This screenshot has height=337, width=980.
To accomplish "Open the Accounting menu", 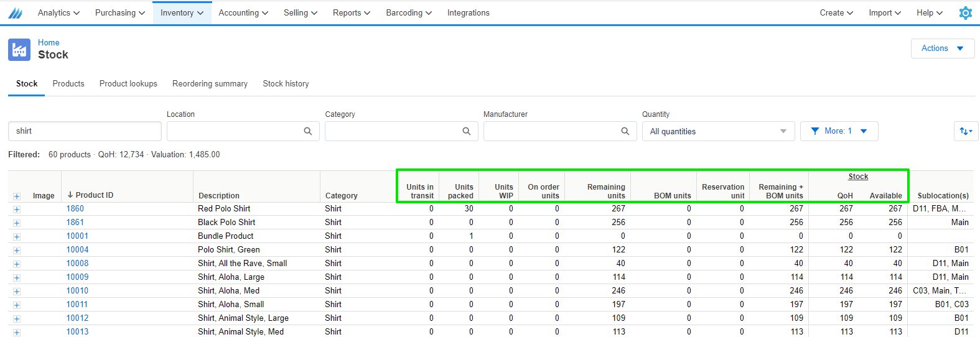I will pyautogui.click(x=243, y=12).
